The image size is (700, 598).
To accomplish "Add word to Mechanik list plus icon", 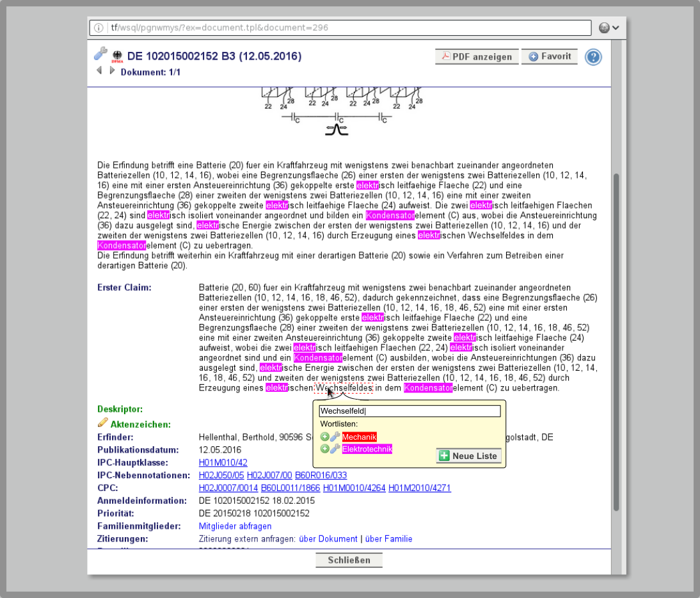I will click(x=324, y=437).
